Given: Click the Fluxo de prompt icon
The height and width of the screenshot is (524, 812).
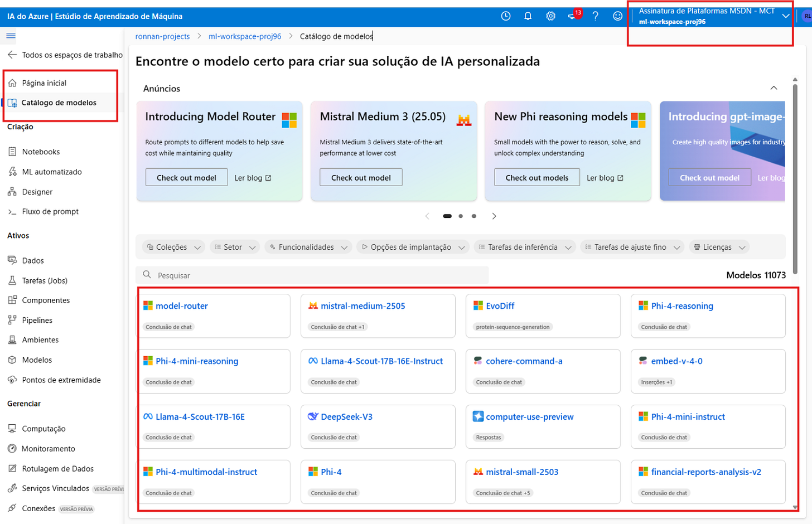Looking at the screenshot, I should 12,212.
